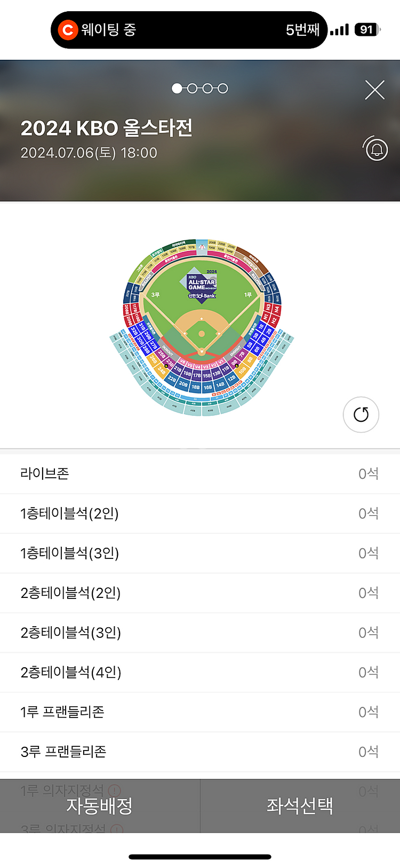400x868 pixels.
Task: Choose 1층테이블석(2인) seat category
Action: 200,514
